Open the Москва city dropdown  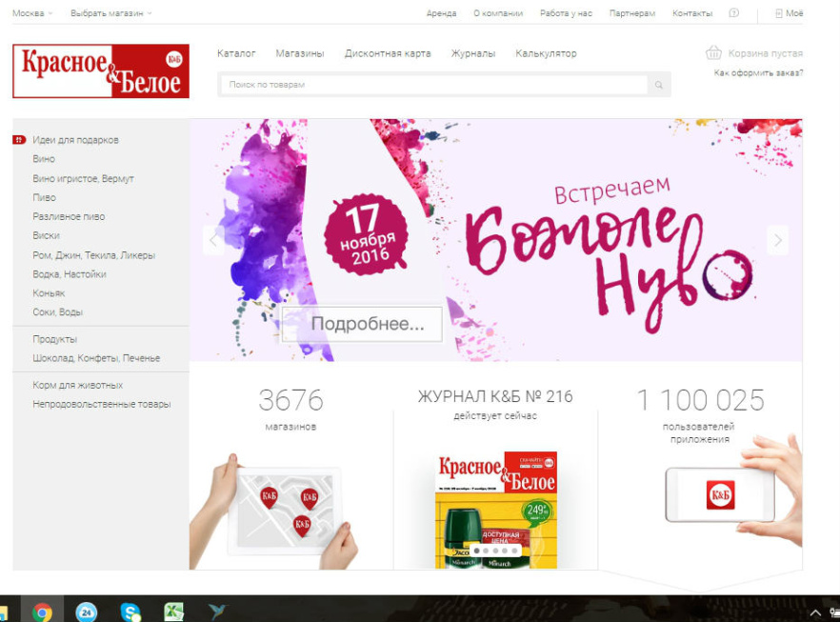click(32, 13)
